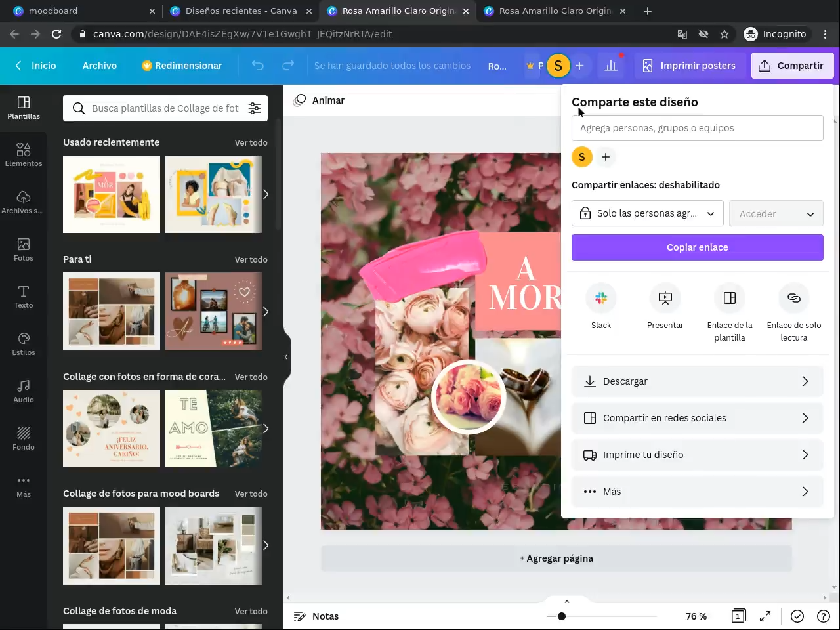Bookmark this page with the star icon

pos(724,34)
